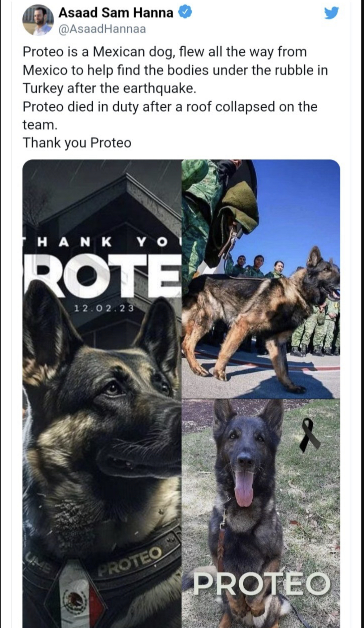Click the 'Turkey after the earthquake' text line
Viewport: 364px width, 628px height.
pyautogui.click(x=110, y=88)
